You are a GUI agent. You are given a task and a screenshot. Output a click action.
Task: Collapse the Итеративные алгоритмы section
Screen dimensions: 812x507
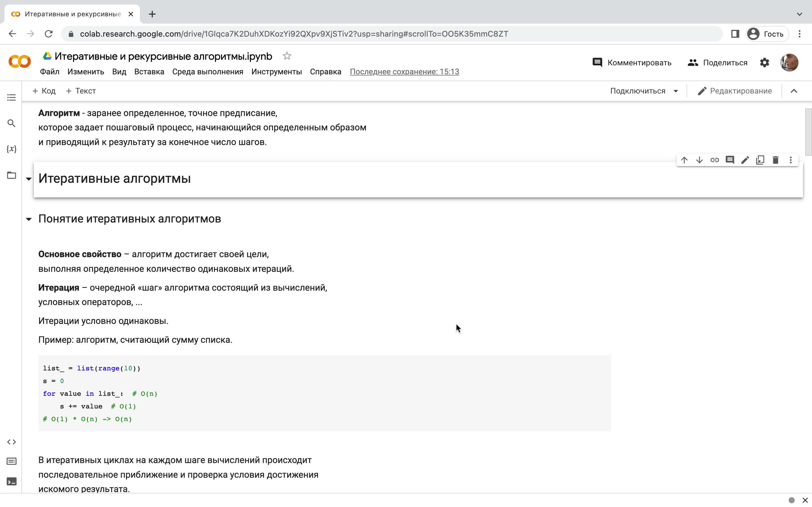pos(29,179)
